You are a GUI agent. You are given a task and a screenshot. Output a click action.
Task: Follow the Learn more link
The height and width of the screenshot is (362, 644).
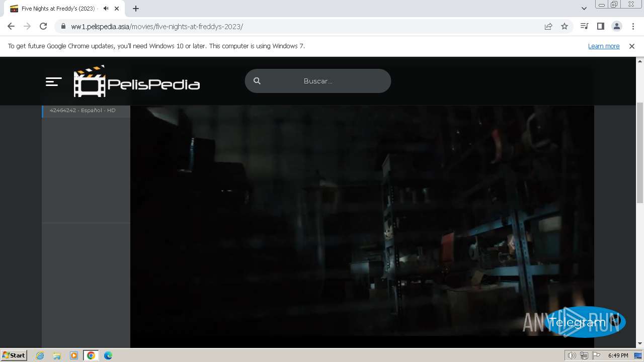[604, 46]
